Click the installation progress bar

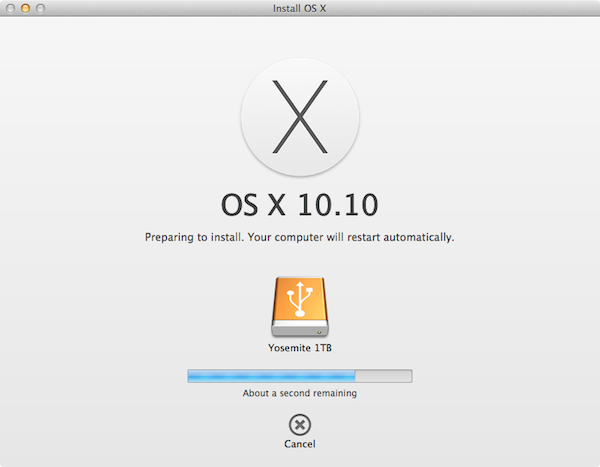(300, 376)
